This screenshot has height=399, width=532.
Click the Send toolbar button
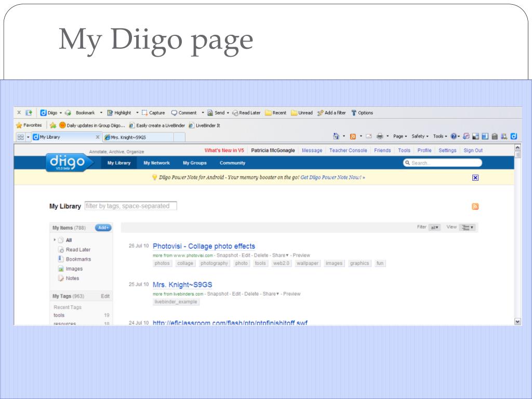216,113
